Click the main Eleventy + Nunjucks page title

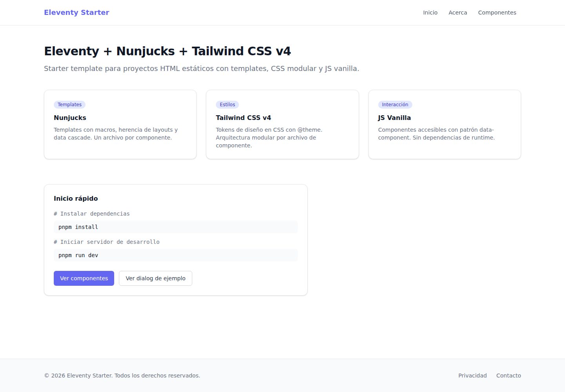click(168, 51)
